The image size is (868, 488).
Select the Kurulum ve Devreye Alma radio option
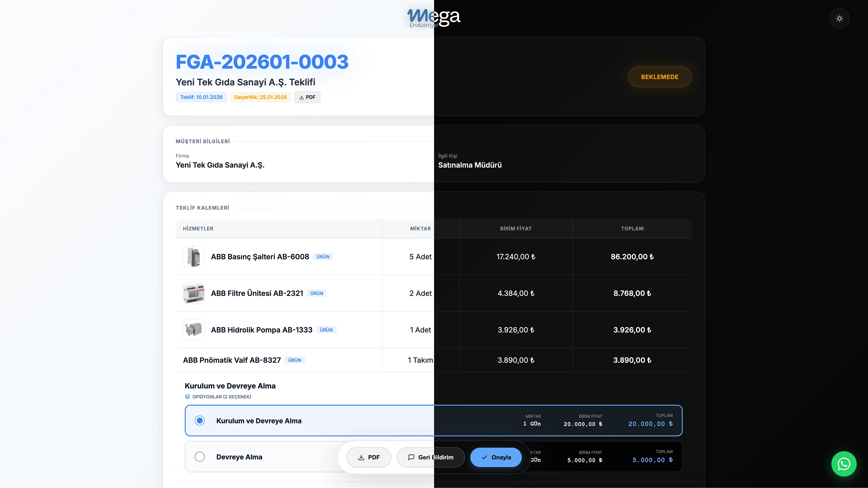200,421
